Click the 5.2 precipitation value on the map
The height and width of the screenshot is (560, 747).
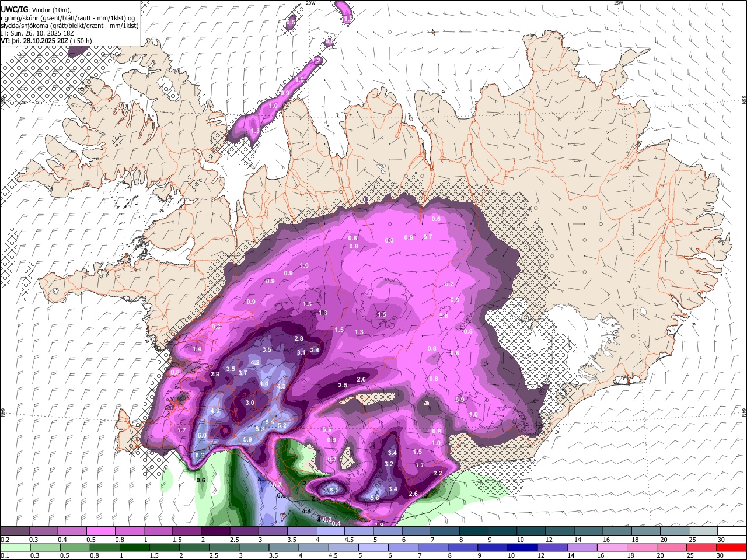(282, 425)
